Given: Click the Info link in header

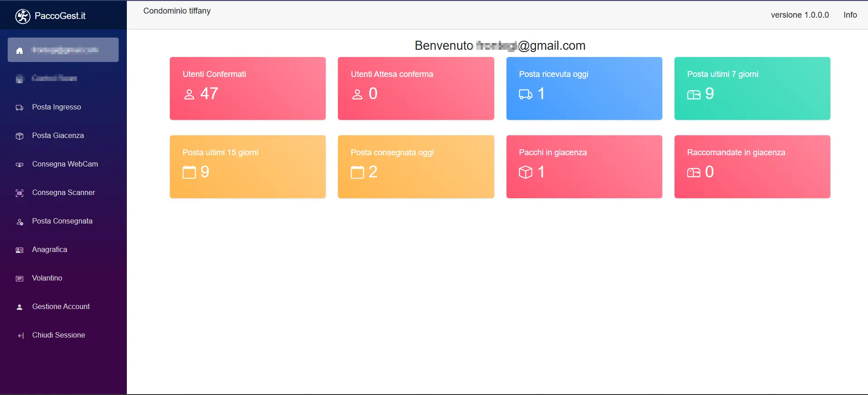Looking at the screenshot, I should [850, 15].
